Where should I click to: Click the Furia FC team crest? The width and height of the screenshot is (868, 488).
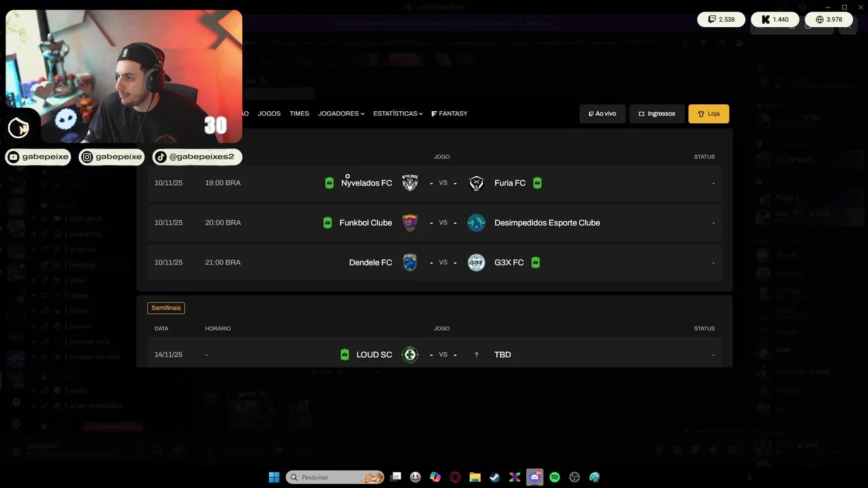(x=477, y=183)
